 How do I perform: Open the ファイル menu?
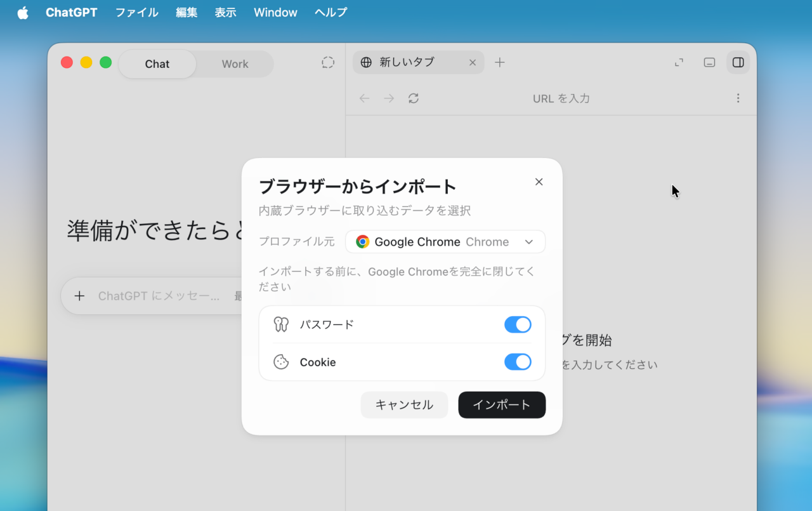(x=136, y=13)
